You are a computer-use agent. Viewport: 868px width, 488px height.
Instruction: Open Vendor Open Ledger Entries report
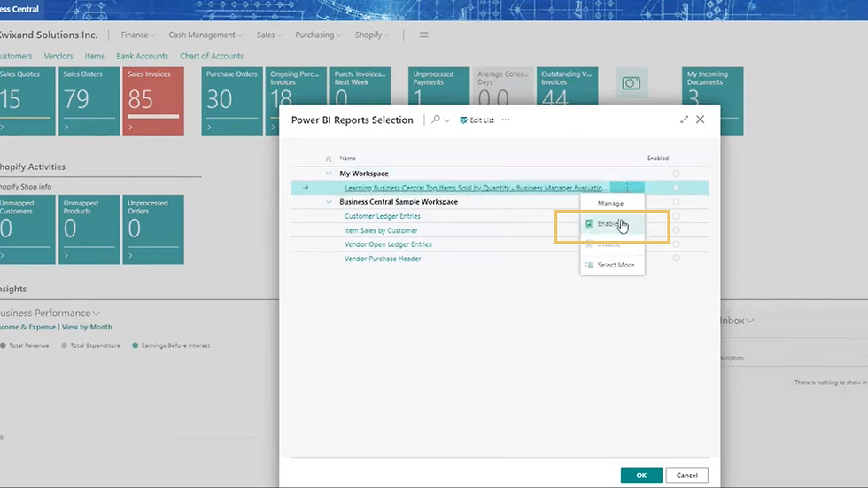(x=388, y=244)
